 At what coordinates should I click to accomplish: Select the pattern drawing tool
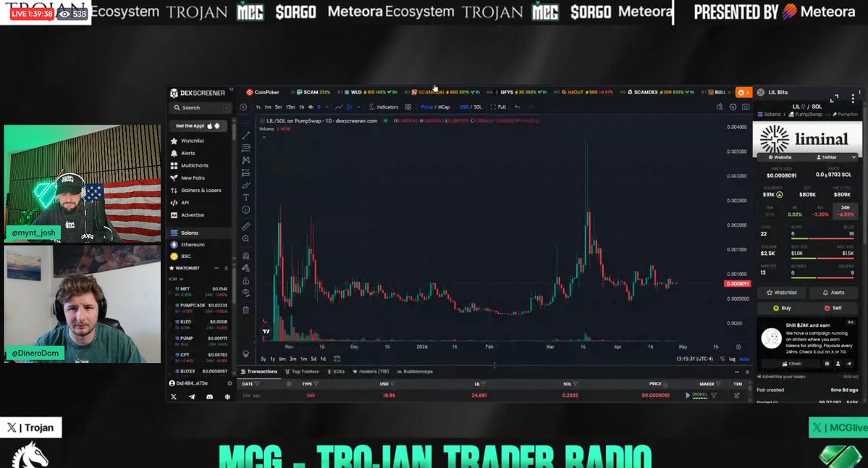click(246, 160)
